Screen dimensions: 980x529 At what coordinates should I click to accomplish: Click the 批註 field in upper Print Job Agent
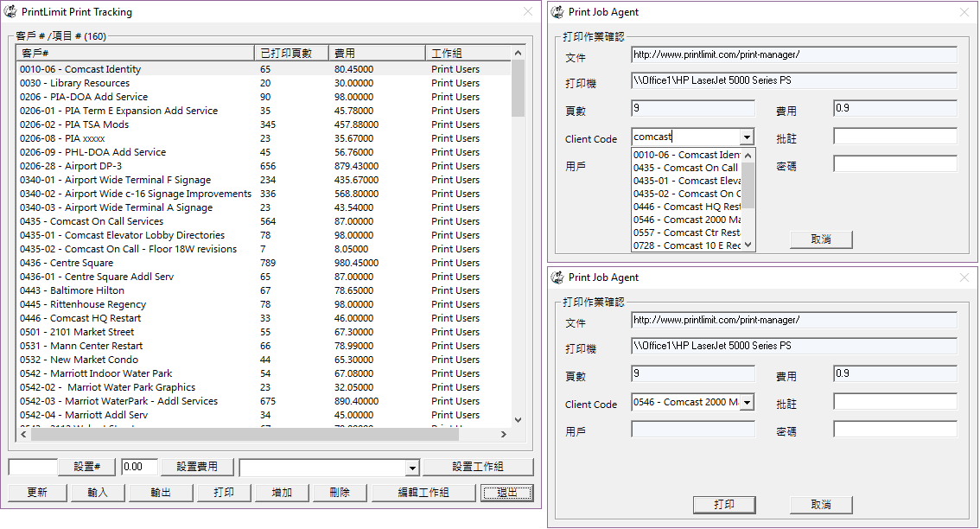(x=895, y=137)
